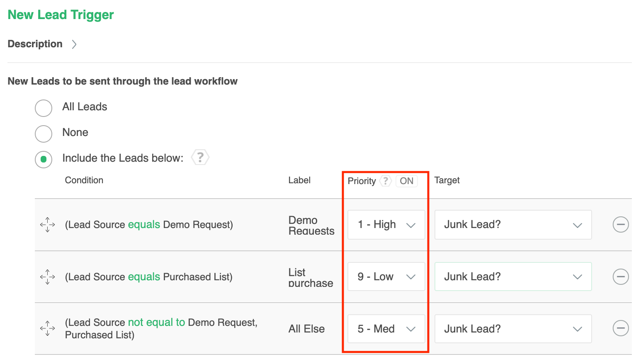Remove the All Else condition row

pyautogui.click(x=620, y=328)
